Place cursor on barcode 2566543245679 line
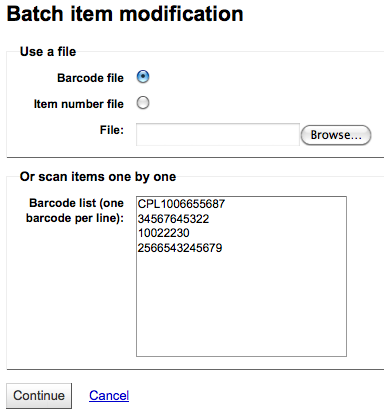Viewport: 384px width, 415px height. point(180,248)
